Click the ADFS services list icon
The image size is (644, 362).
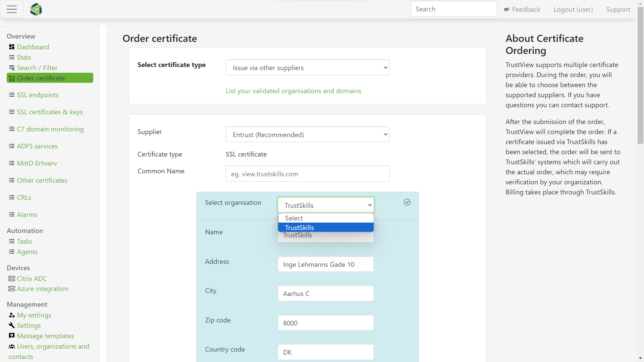[12, 146]
